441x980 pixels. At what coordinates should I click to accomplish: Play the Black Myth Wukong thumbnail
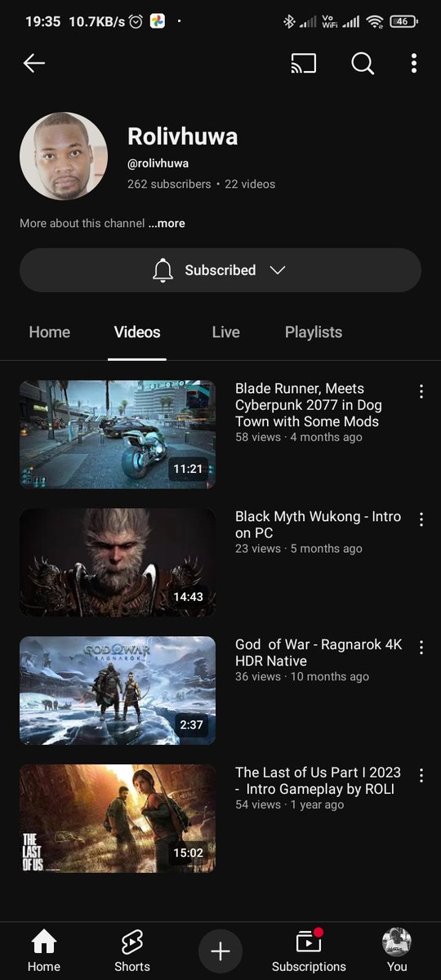point(118,563)
